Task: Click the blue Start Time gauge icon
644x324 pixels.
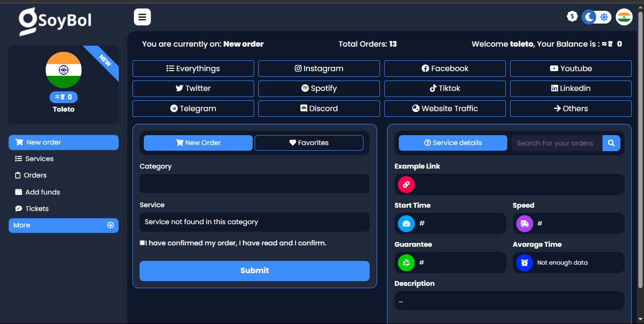Action: [x=406, y=223]
